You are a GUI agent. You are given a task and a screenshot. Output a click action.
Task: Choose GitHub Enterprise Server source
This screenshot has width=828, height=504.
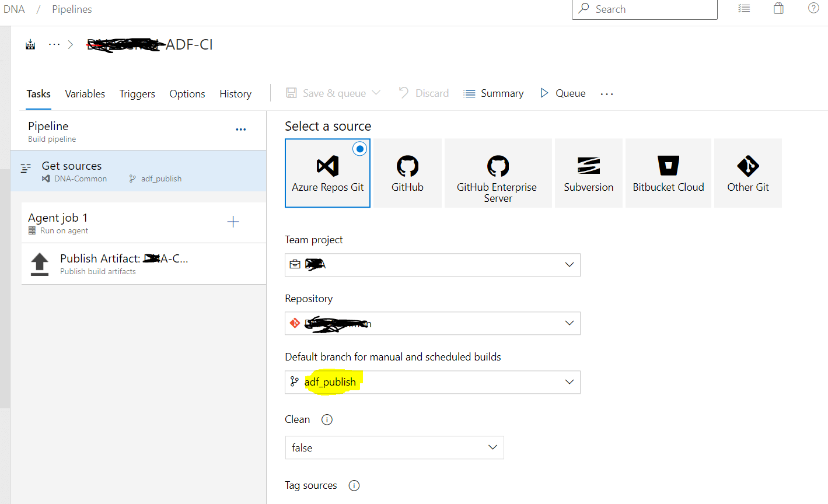498,173
